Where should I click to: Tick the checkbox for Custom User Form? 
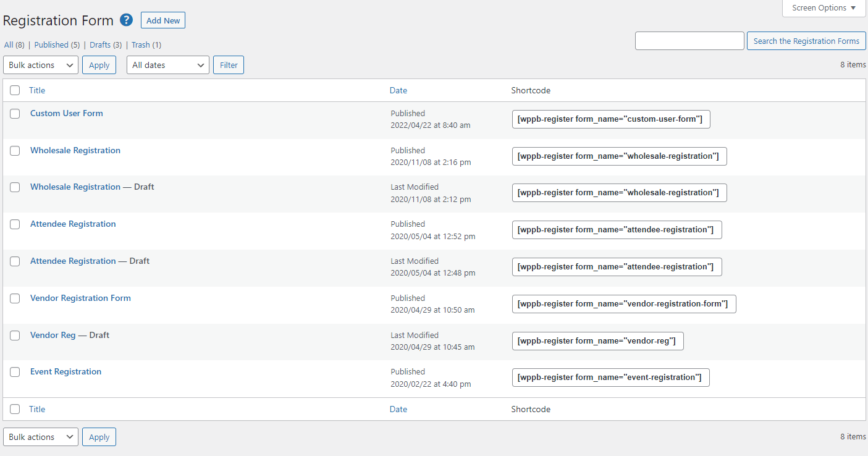pos(15,114)
